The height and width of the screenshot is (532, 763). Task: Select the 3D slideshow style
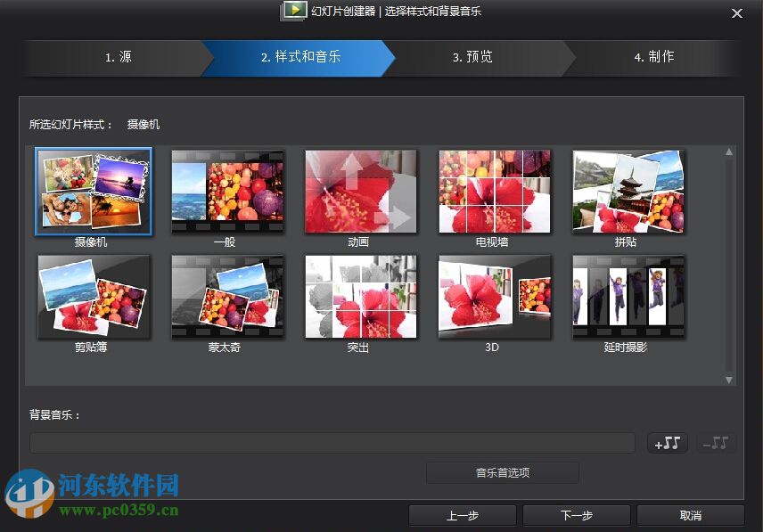(x=495, y=296)
